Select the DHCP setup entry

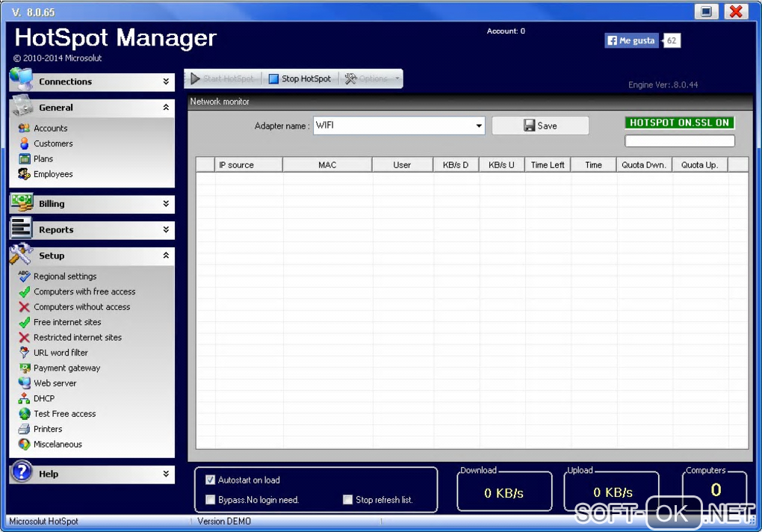(44, 398)
